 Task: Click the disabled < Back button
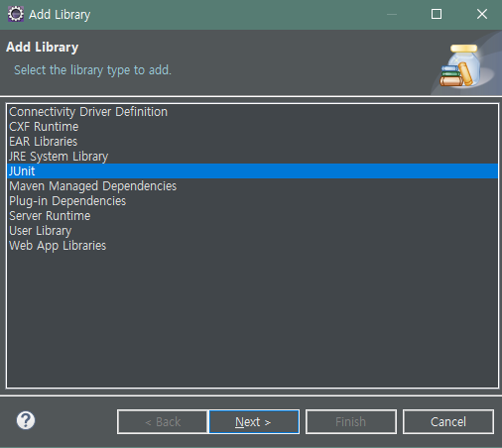pos(163,421)
